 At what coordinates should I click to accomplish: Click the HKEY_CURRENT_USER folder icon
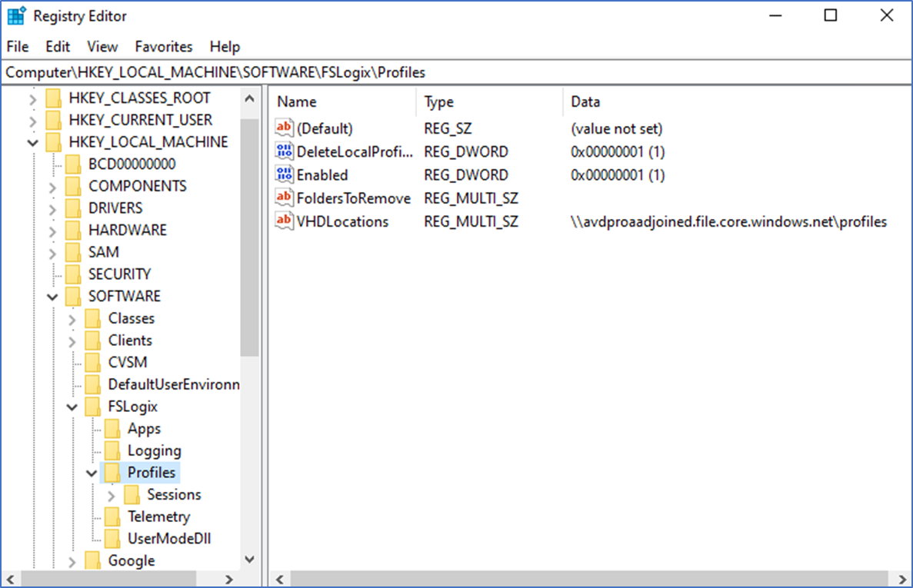[54, 120]
